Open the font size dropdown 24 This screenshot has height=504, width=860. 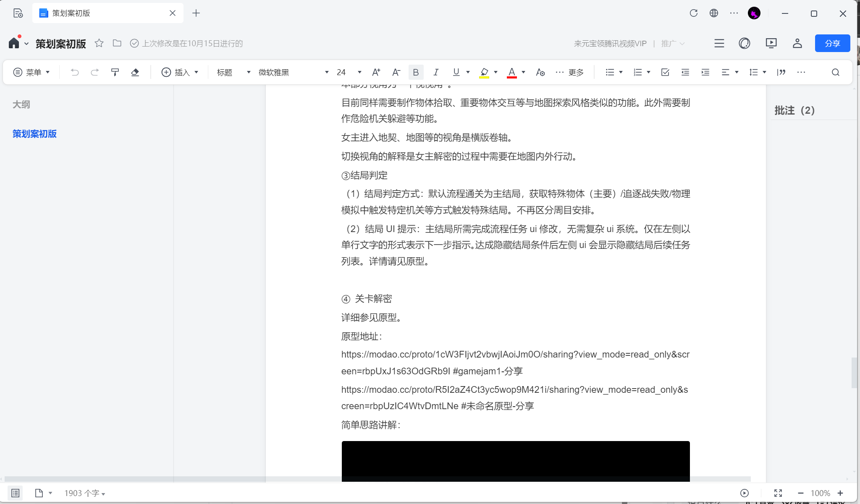pyautogui.click(x=349, y=72)
